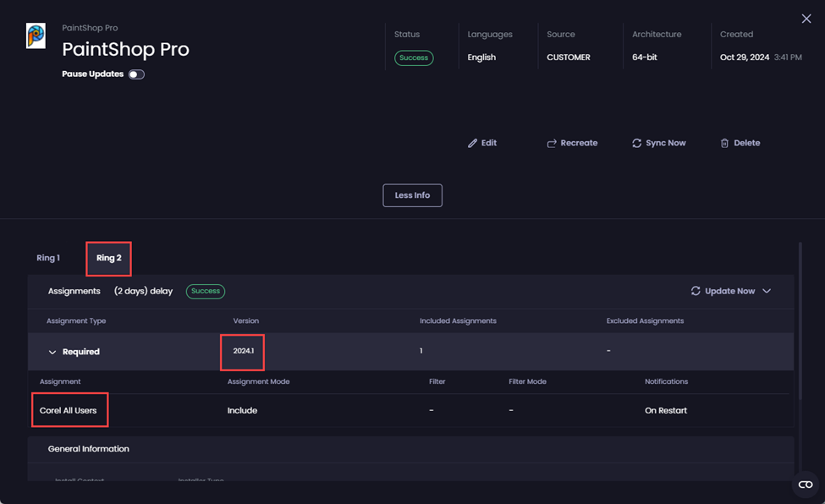Click the PaintShop Pro app logo
Screen dimensions: 825x504
[x=36, y=36]
